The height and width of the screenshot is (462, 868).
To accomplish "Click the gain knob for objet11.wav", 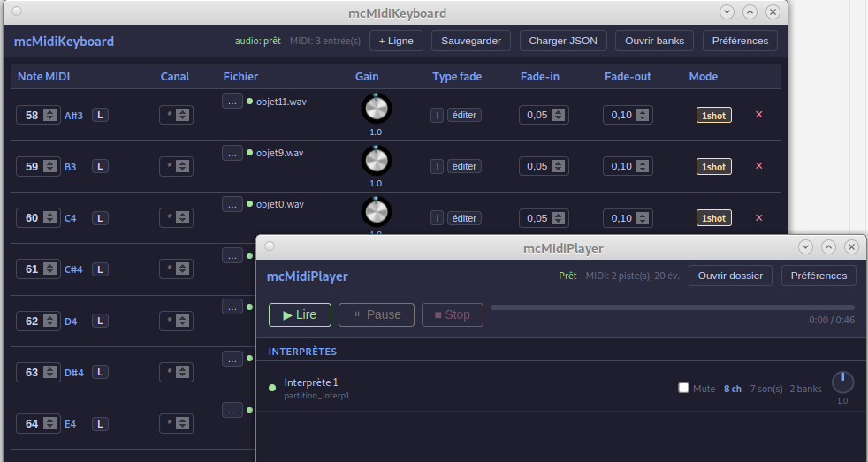I will 376,109.
